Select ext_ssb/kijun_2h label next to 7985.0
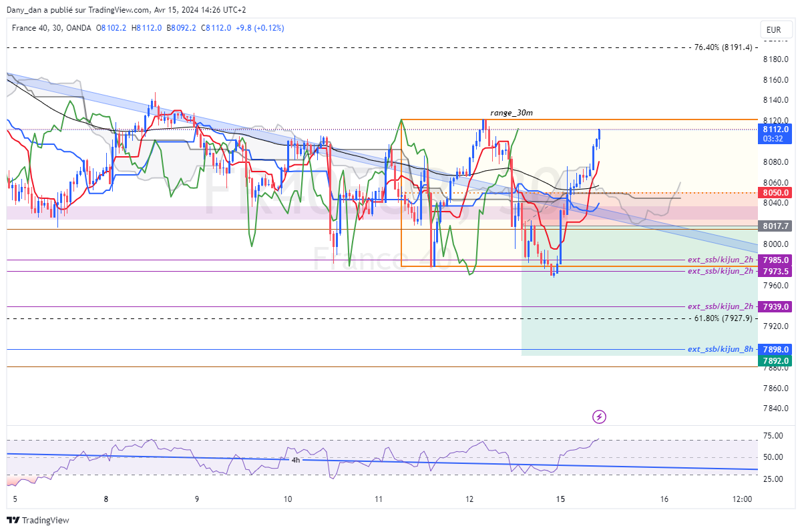 point(721,260)
